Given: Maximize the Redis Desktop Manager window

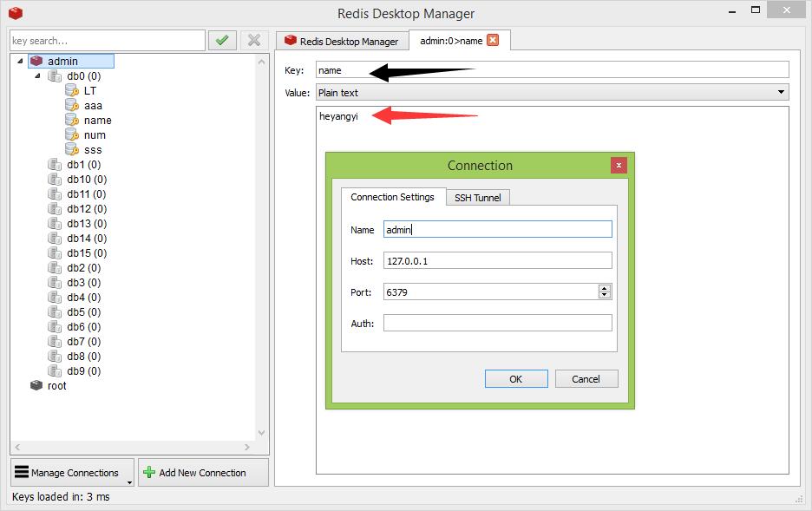Looking at the screenshot, I should [756, 10].
